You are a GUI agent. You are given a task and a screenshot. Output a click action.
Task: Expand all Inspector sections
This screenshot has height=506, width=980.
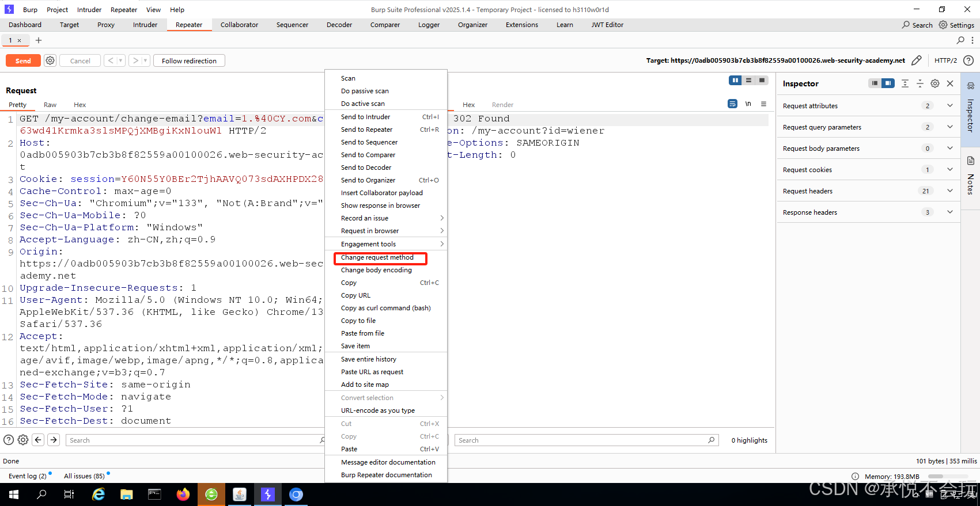pos(905,83)
